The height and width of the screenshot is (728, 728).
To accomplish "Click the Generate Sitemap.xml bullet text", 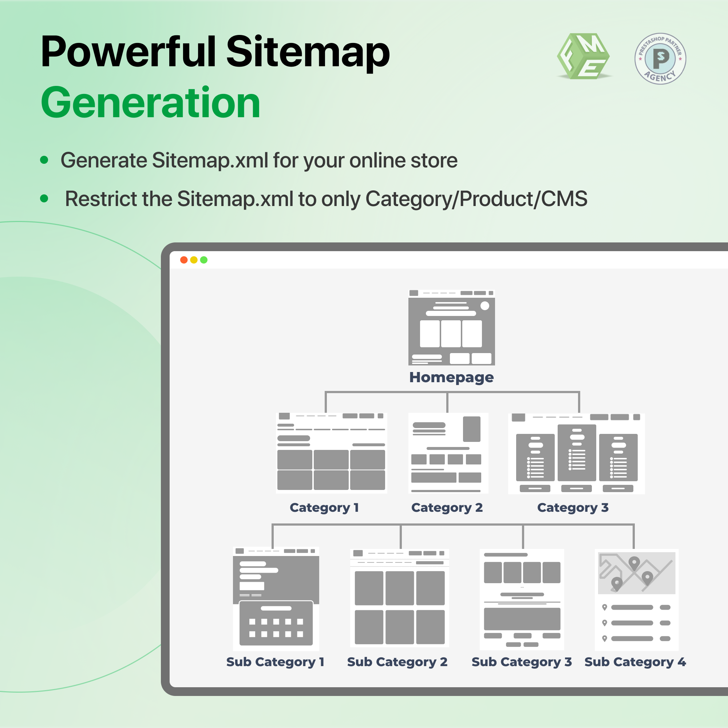I will tap(259, 161).
